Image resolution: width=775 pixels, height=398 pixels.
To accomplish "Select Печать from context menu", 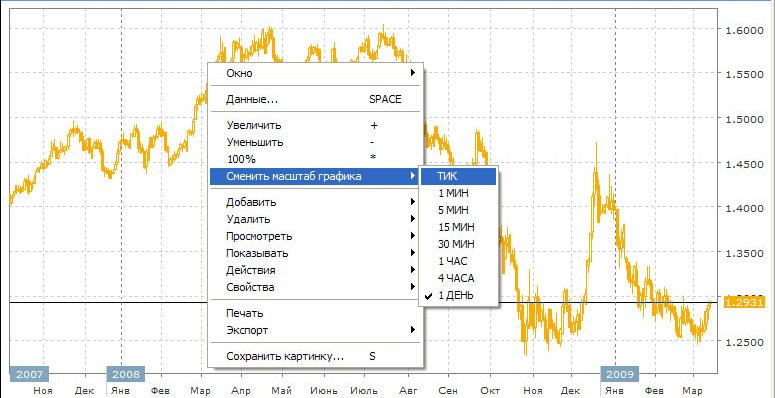I will coord(315,313).
